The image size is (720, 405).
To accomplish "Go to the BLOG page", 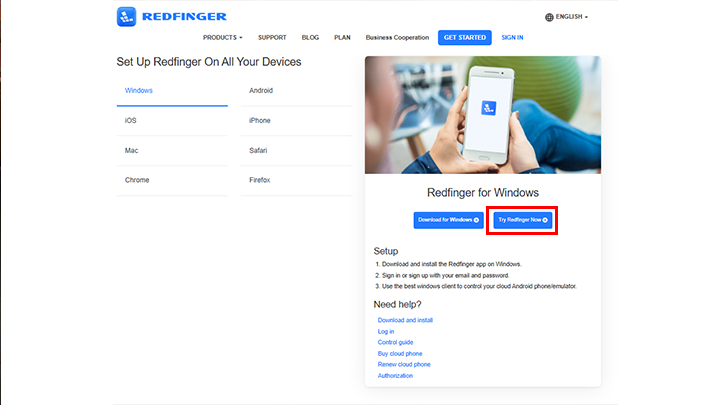I will [310, 38].
